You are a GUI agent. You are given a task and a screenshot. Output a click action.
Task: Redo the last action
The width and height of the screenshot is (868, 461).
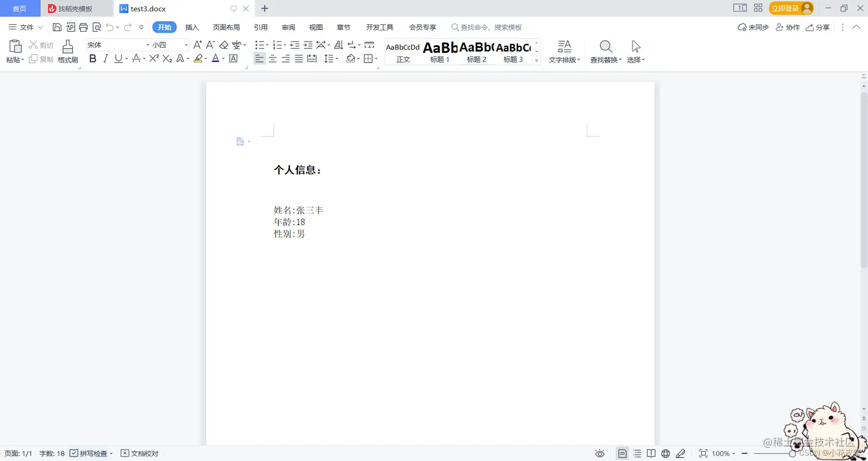127,27
